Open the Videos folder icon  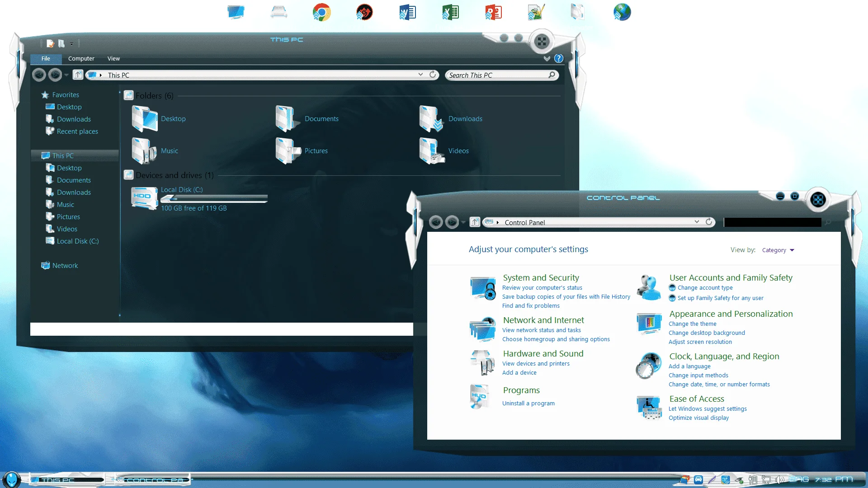tap(432, 150)
